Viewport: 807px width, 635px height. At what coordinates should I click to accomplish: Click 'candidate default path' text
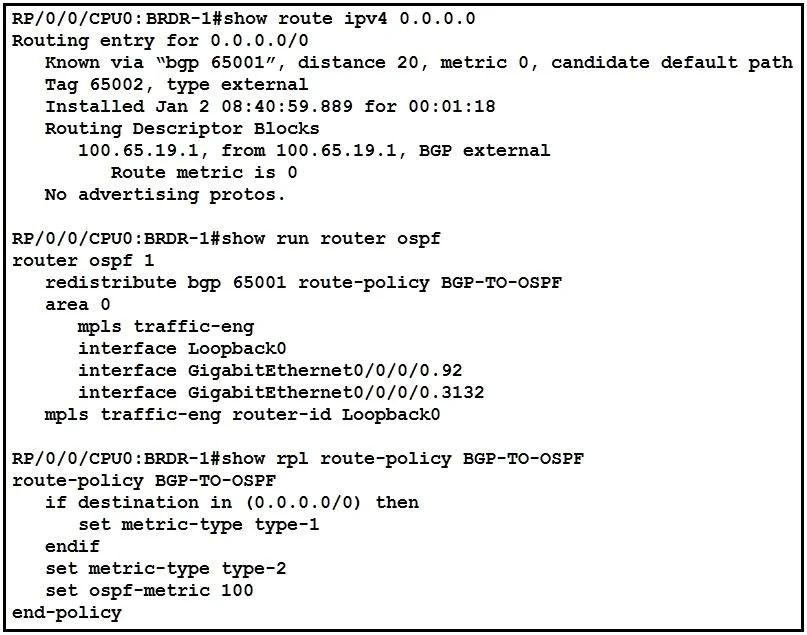pos(672,63)
